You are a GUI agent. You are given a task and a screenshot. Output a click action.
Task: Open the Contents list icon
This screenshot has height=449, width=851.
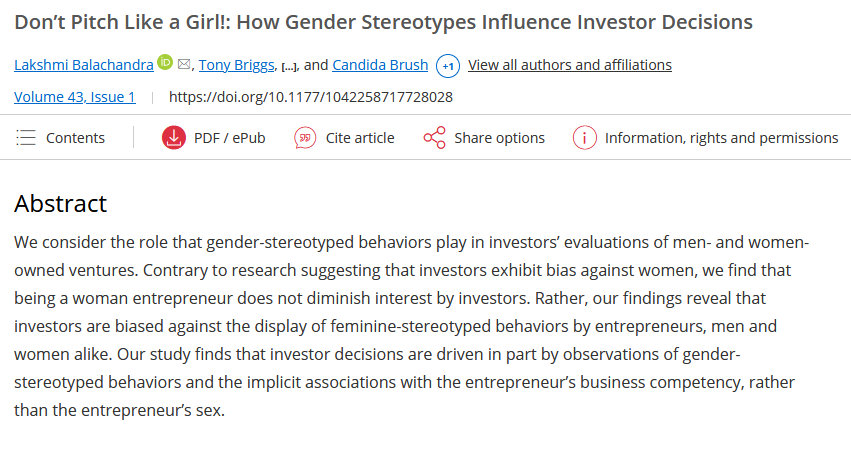coord(26,138)
